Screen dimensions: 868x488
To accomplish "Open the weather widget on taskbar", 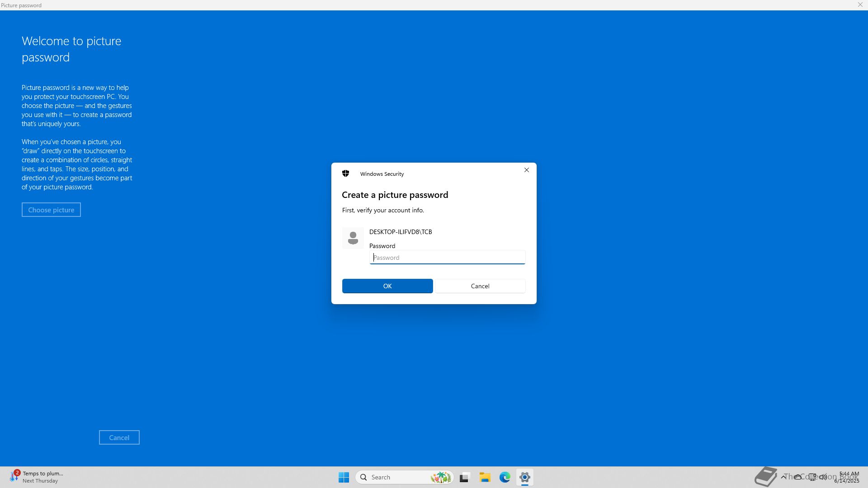I will pyautogui.click(x=36, y=477).
